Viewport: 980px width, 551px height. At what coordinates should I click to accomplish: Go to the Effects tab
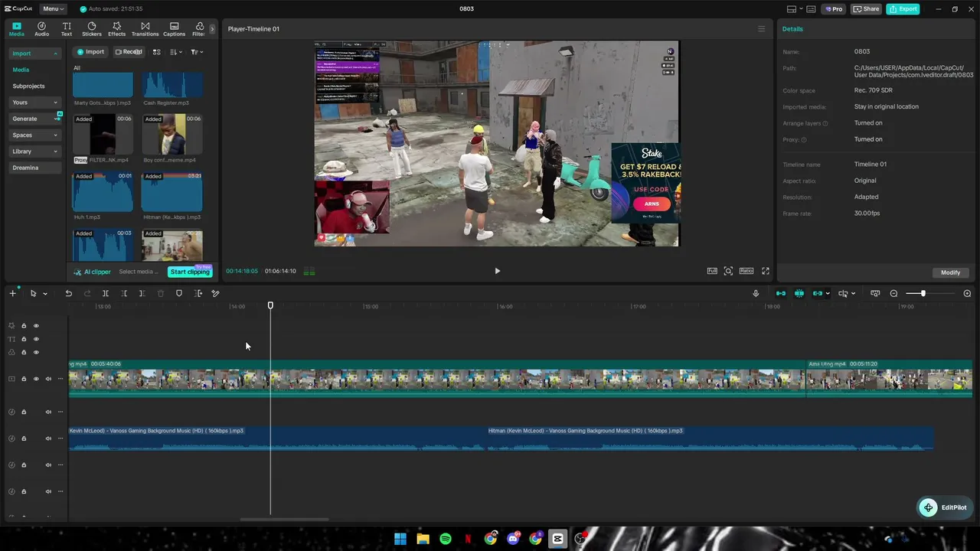[116, 29]
